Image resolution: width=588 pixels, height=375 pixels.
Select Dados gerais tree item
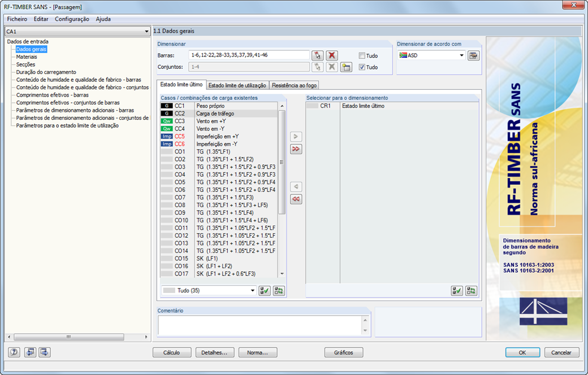(x=32, y=49)
